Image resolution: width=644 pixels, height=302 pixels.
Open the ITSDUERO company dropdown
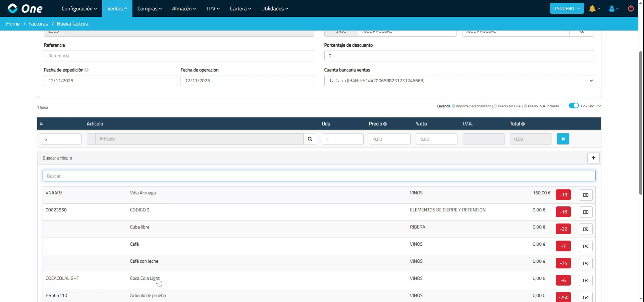566,8
